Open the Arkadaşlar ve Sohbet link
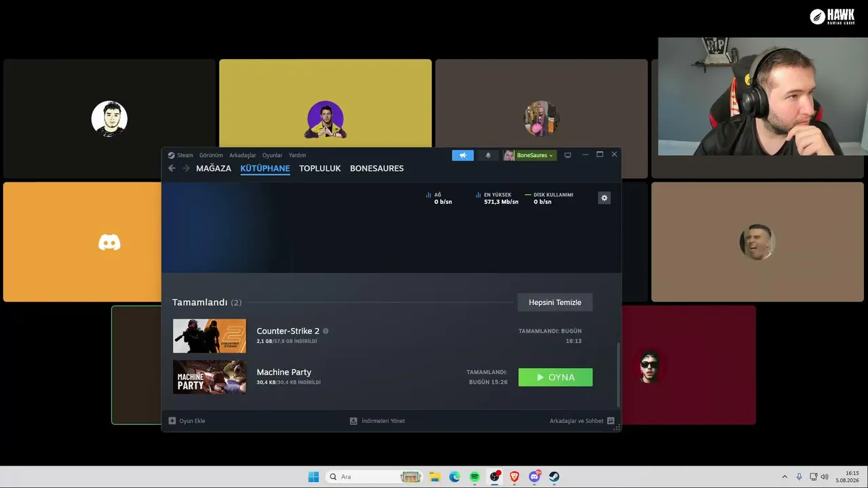The image size is (868, 488). pos(576,421)
